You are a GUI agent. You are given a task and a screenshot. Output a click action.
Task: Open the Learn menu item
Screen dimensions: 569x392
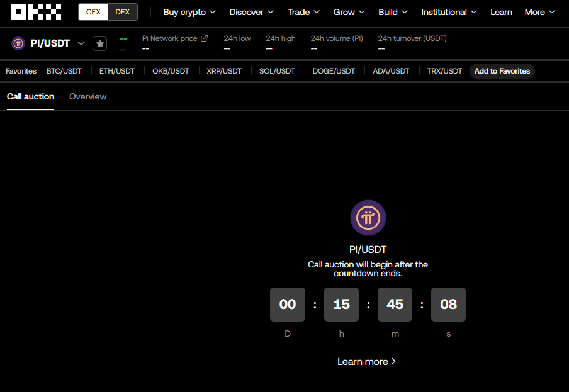click(x=501, y=12)
